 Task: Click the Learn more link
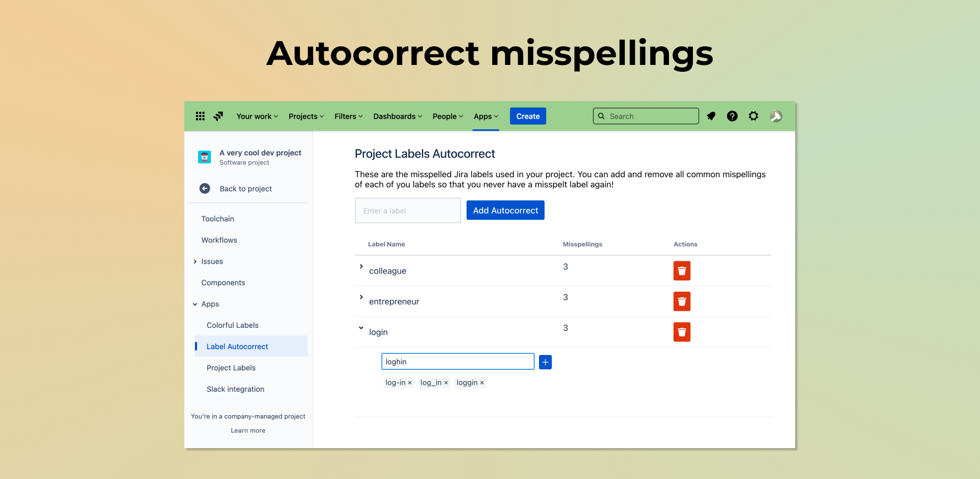click(248, 431)
